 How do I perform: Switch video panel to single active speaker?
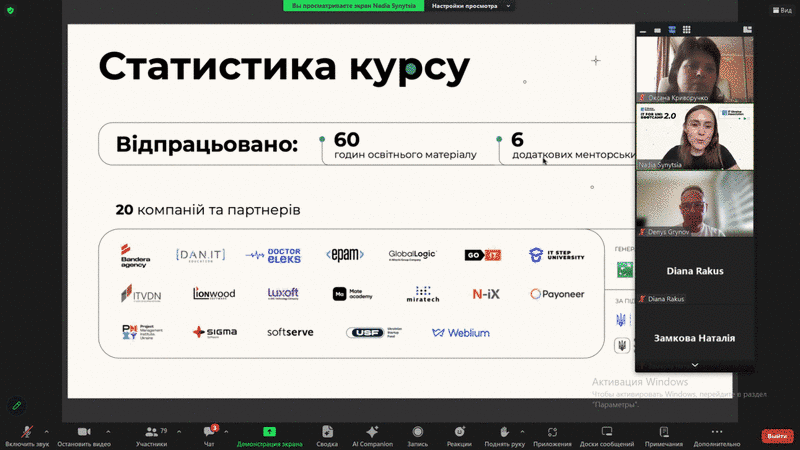click(657, 30)
